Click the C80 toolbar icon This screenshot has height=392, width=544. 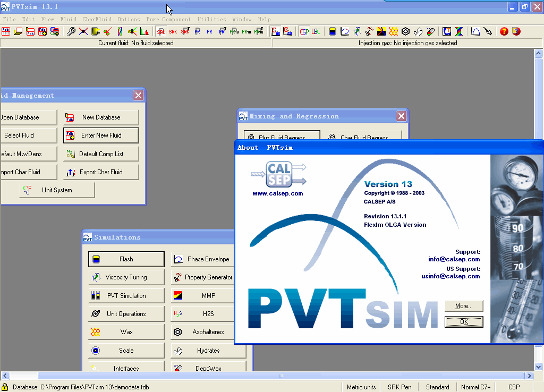click(x=276, y=31)
